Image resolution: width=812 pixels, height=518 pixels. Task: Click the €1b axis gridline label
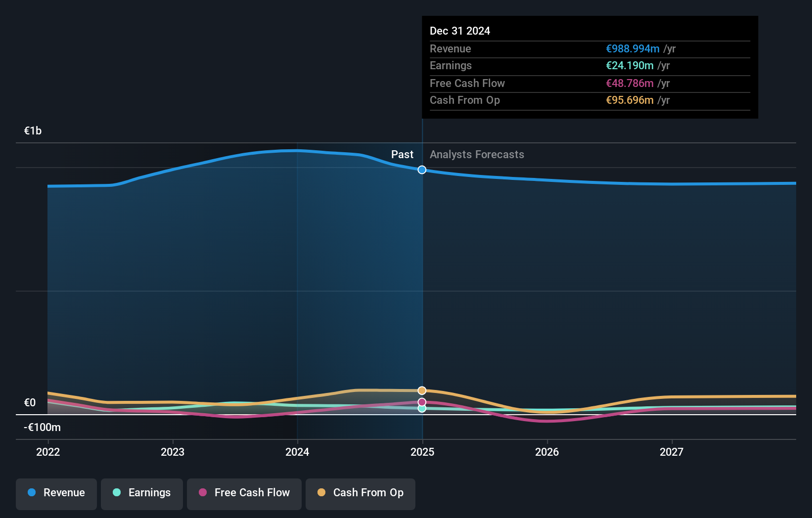(33, 130)
